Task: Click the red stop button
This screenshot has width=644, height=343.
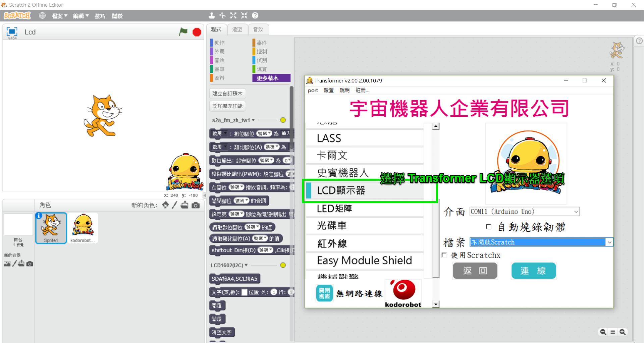Action: point(197,32)
